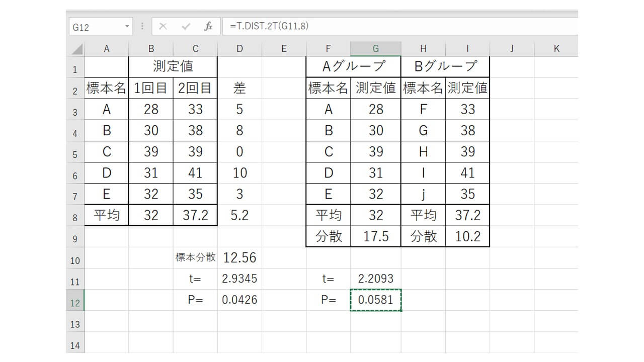This screenshot has width=644, height=362.
Task: Expand the Name Box dropdown arrow
Action: tap(127, 27)
